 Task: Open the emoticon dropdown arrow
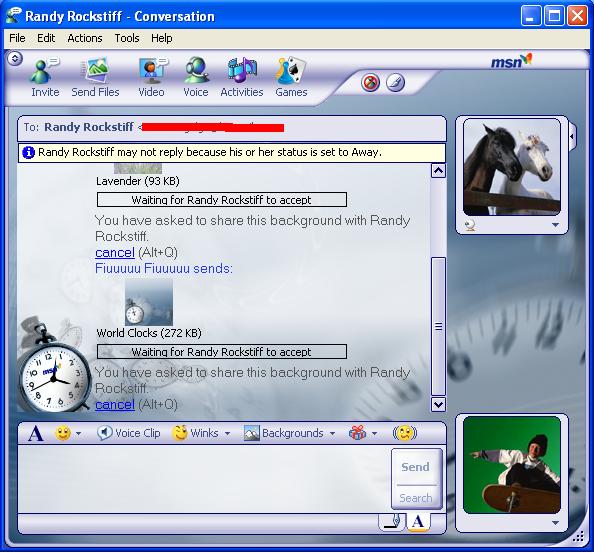(x=78, y=433)
